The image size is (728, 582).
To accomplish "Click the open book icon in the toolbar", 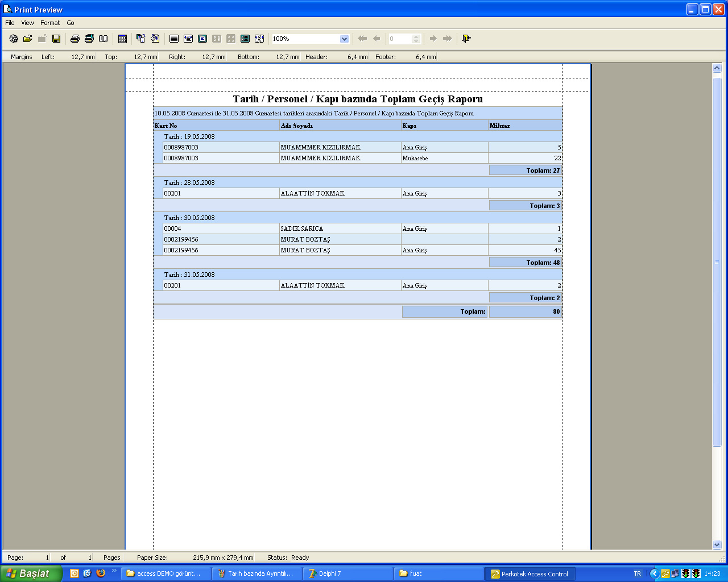I will (x=104, y=39).
